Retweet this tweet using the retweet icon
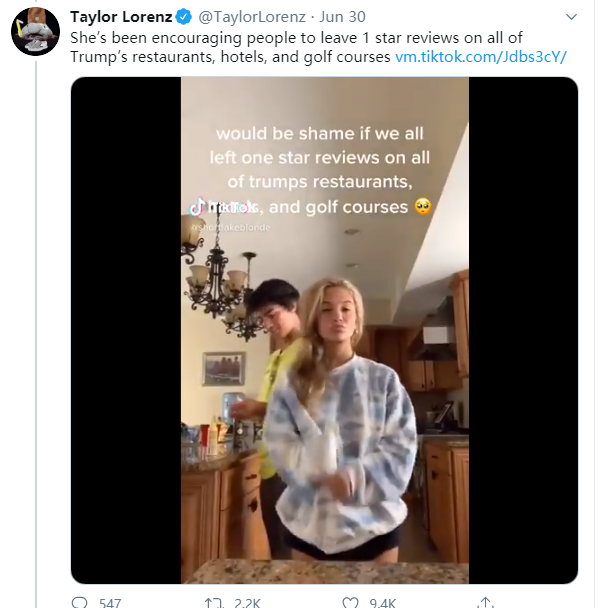 coord(213,602)
